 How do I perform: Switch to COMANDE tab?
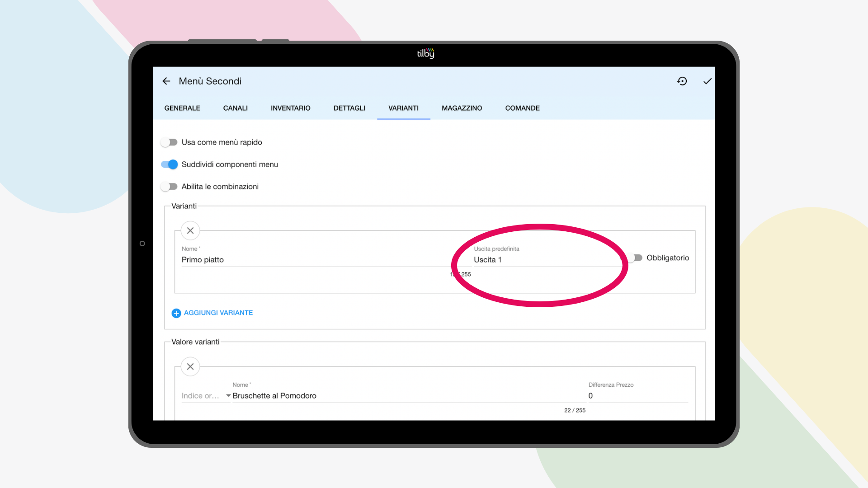pos(522,108)
